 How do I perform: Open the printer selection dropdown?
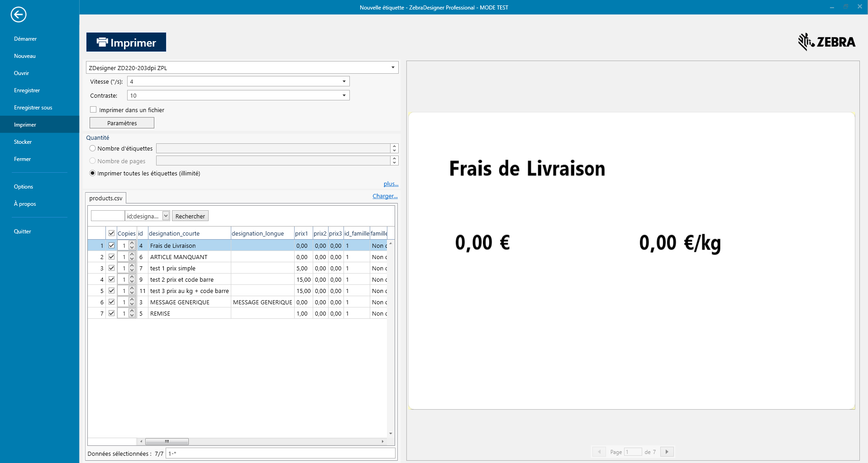(392, 68)
